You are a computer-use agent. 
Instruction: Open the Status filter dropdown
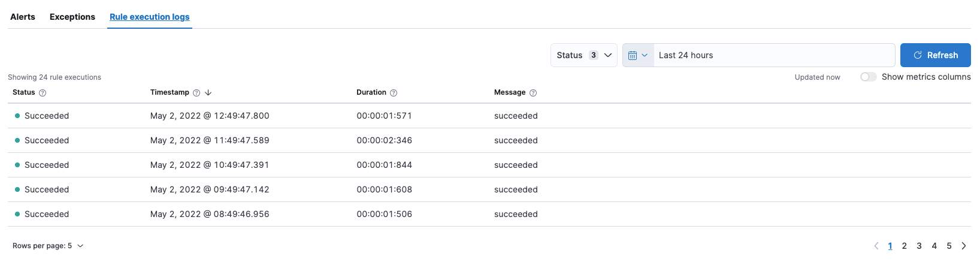[583, 55]
